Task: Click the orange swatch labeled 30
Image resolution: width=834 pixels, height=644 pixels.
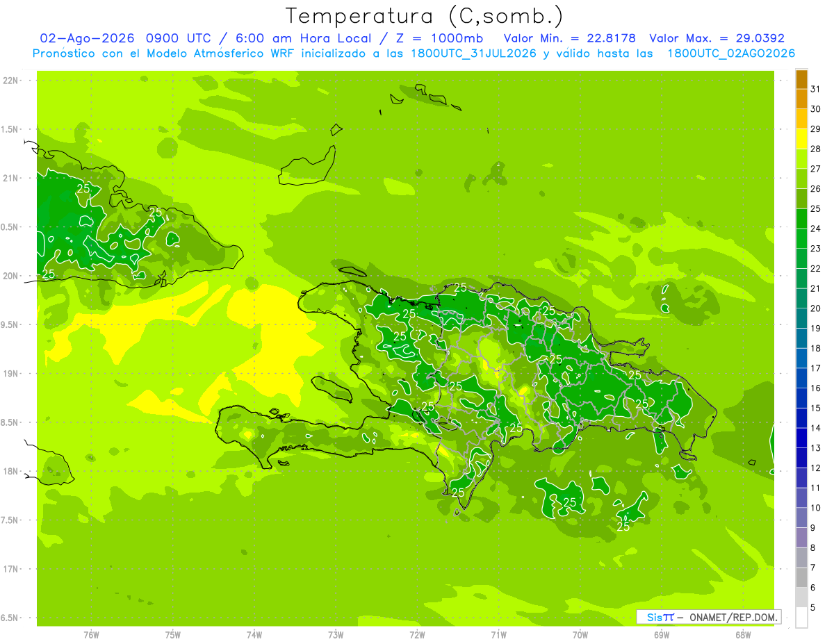Action: (x=801, y=100)
